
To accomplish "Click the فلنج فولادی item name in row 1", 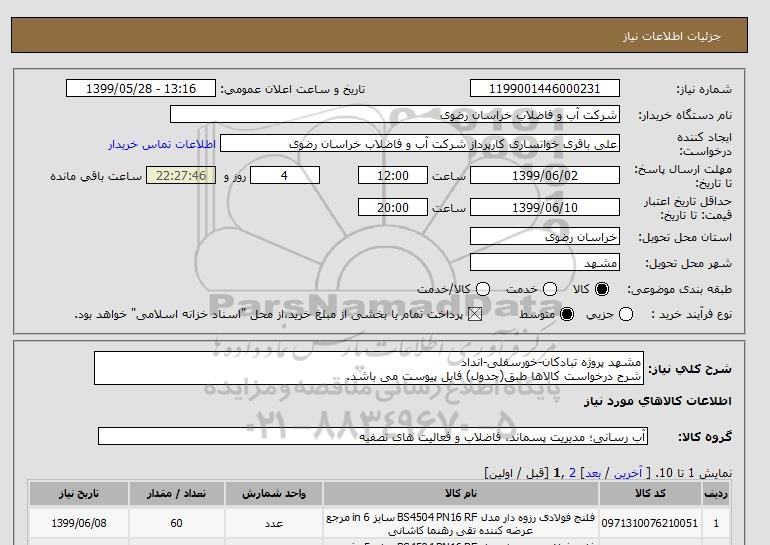I will 461,524.
